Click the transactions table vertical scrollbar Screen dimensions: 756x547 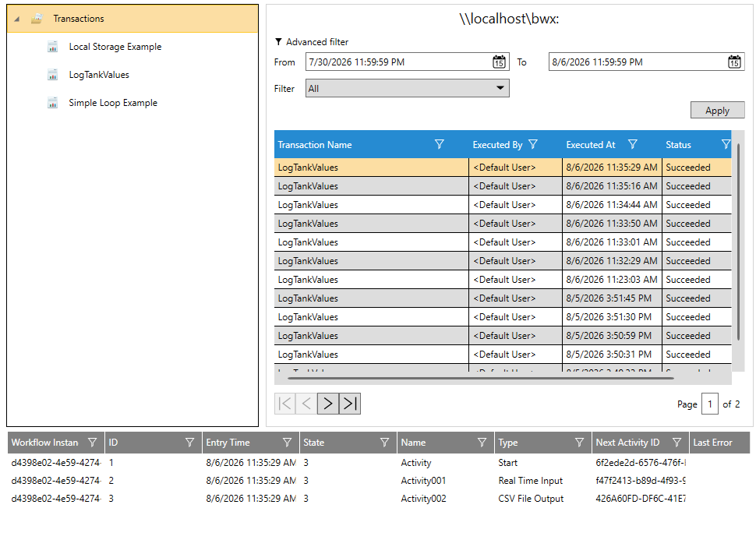pyautogui.click(x=738, y=241)
